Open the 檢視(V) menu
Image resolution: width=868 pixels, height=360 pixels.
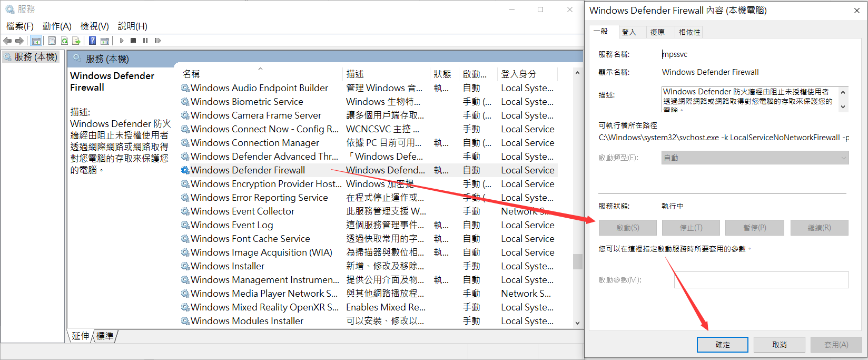[95, 26]
